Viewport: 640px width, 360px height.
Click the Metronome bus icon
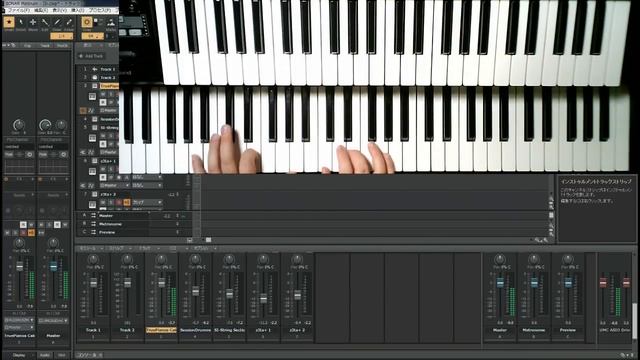coord(93,224)
